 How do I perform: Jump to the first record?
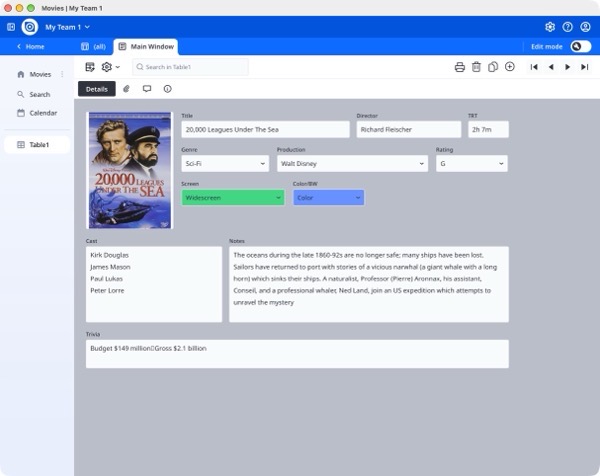coord(534,67)
